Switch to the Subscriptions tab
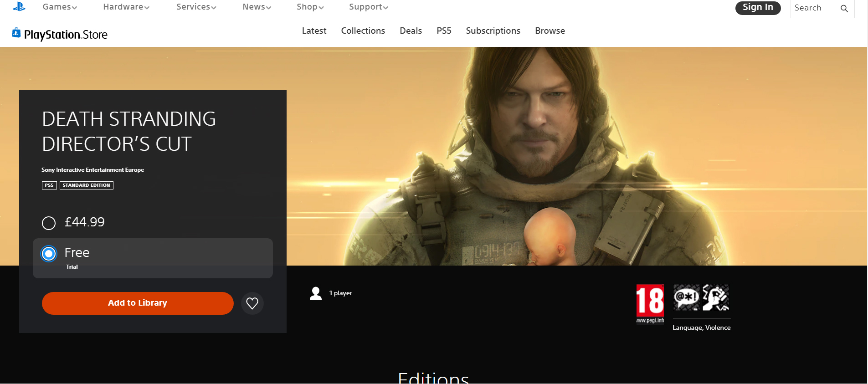Screen dimensions: 868x384 point(493,31)
